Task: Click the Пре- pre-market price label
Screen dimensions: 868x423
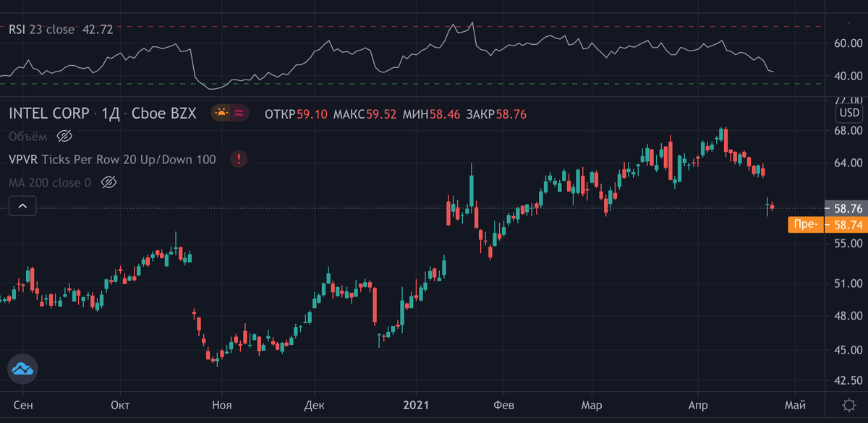Action: coord(805,224)
